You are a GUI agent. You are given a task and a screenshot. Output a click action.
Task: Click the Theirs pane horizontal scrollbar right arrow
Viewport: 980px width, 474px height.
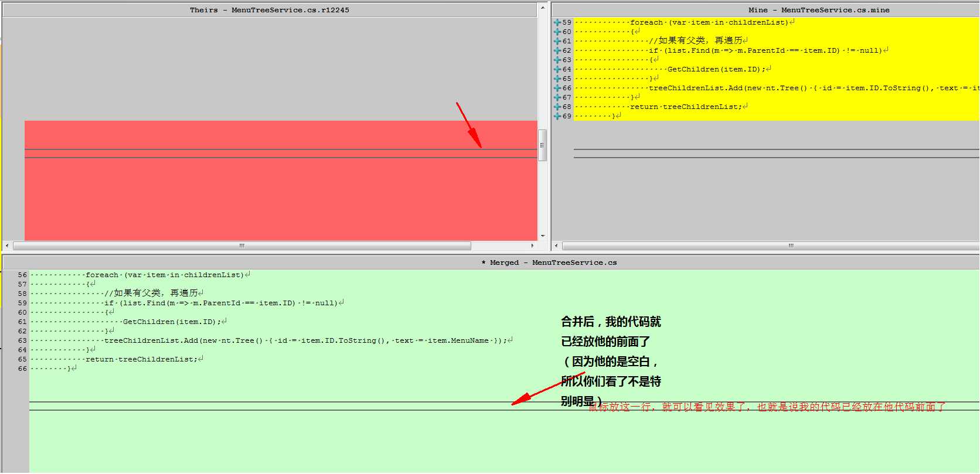(x=532, y=245)
